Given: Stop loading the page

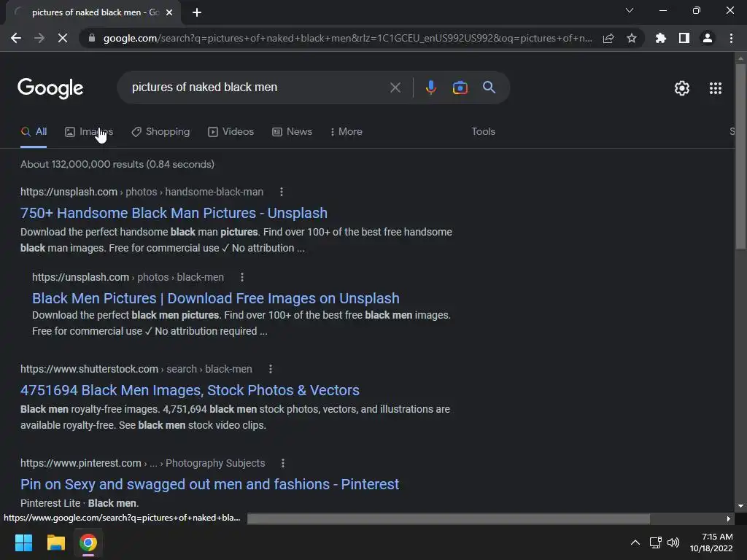Looking at the screenshot, I should (x=63, y=38).
